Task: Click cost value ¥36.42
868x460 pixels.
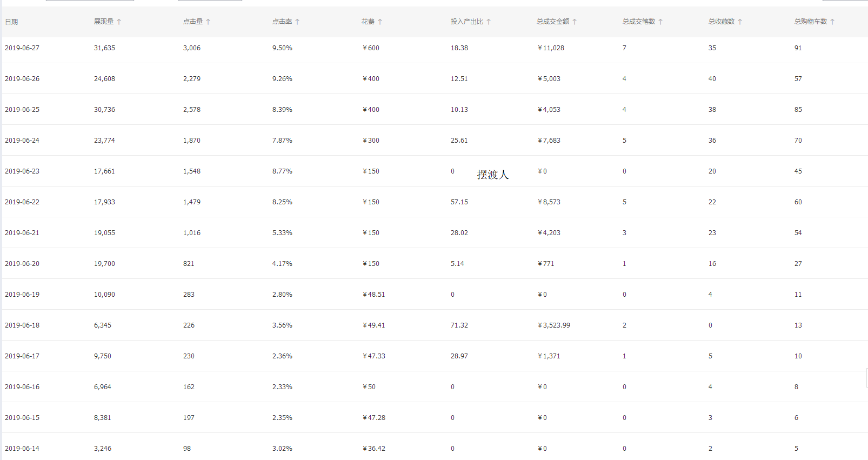Action: coord(374,449)
